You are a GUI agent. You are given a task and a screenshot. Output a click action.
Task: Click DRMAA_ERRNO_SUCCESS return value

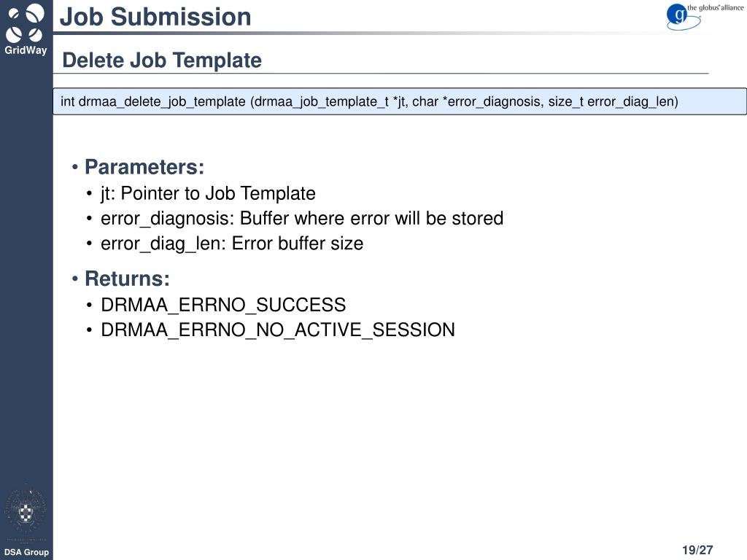coord(223,306)
